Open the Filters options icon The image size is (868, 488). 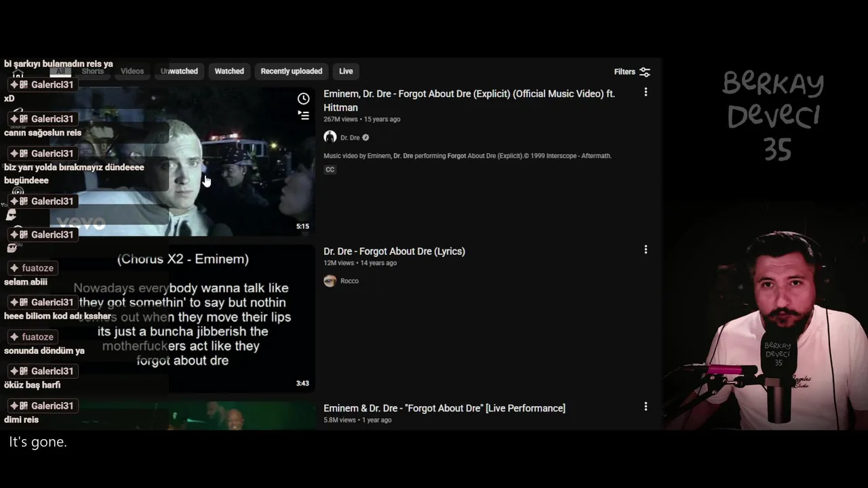(645, 72)
